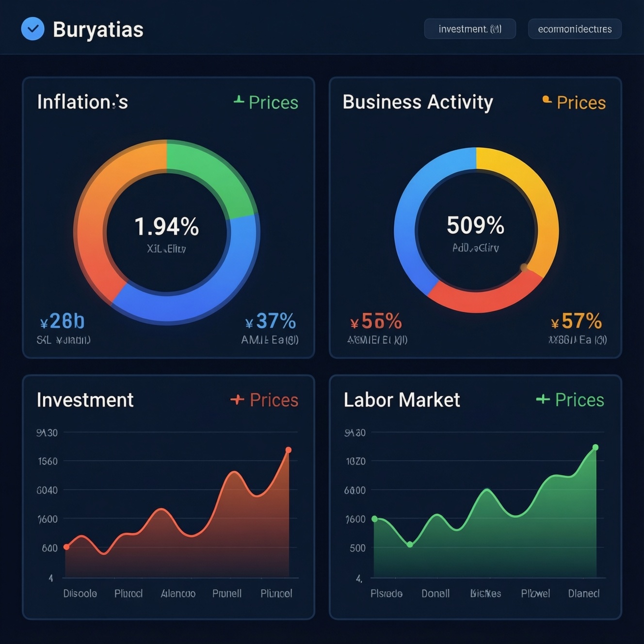Open the investment tab in header
Viewport: 644px width, 644px height.
(x=469, y=29)
